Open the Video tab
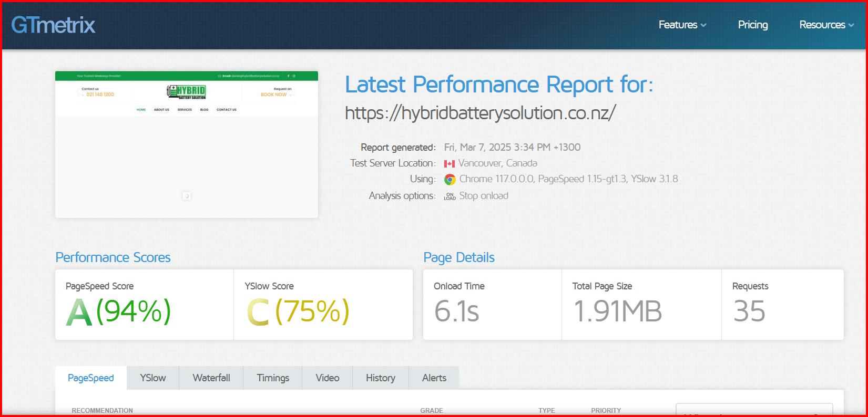This screenshot has width=868, height=417. pyautogui.click(x=328, y=378)
